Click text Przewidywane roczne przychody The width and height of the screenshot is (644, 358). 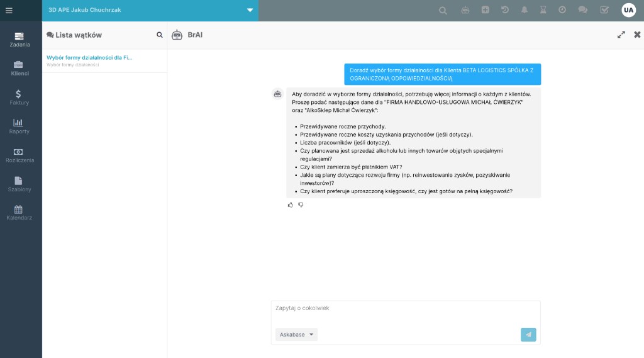(x=343, y=126)
